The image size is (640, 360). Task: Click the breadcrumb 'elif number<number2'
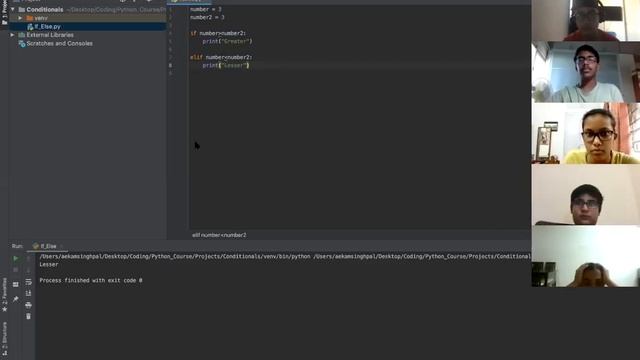(x=219, y=235)
